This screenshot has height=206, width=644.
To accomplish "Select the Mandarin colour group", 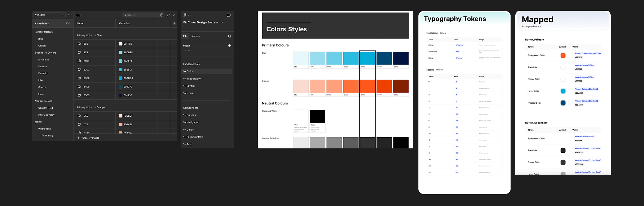I will point(43,60).
